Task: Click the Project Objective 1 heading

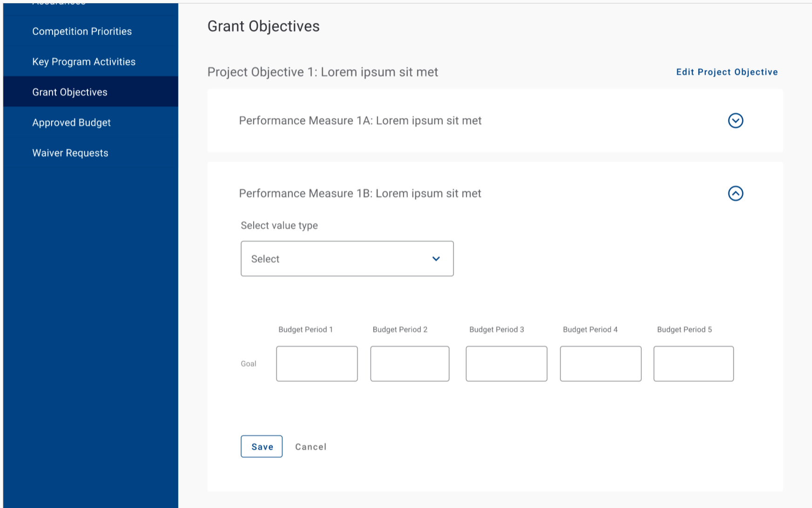Action: (x=323, y=72)
